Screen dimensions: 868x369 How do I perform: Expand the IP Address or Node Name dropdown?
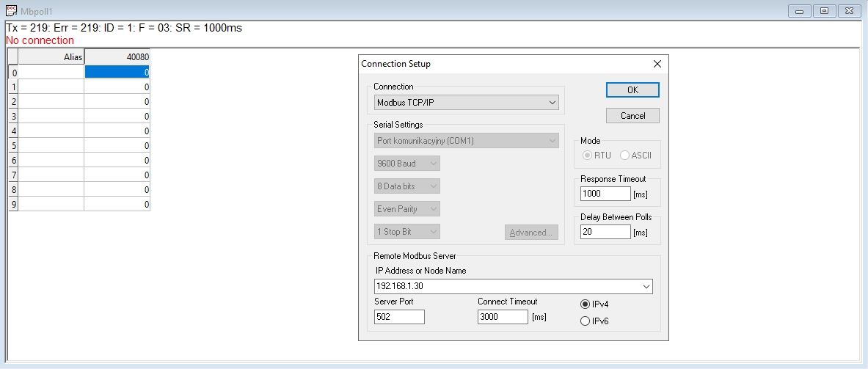(646, 287)
